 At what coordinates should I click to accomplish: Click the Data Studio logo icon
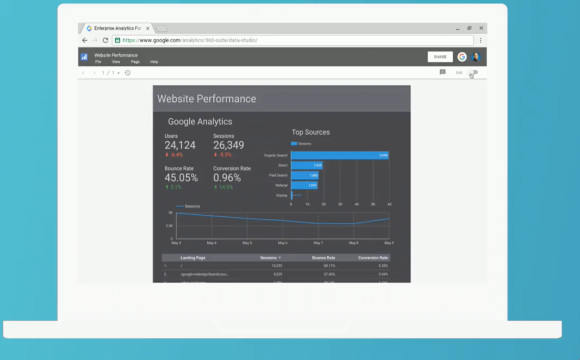coord(84,57)
